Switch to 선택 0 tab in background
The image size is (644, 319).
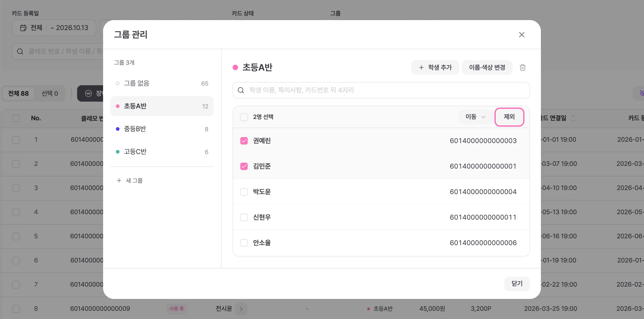[x=50, y=93]
